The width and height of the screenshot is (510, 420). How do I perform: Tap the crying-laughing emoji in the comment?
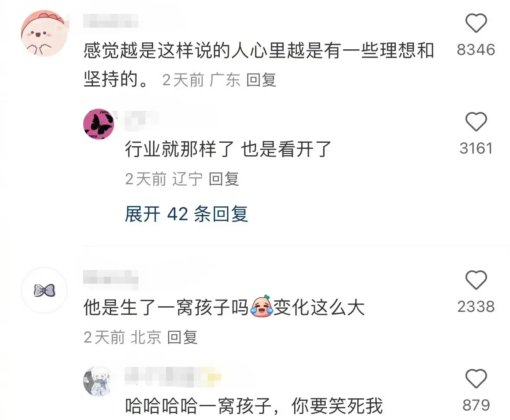[x=262, y=306]
